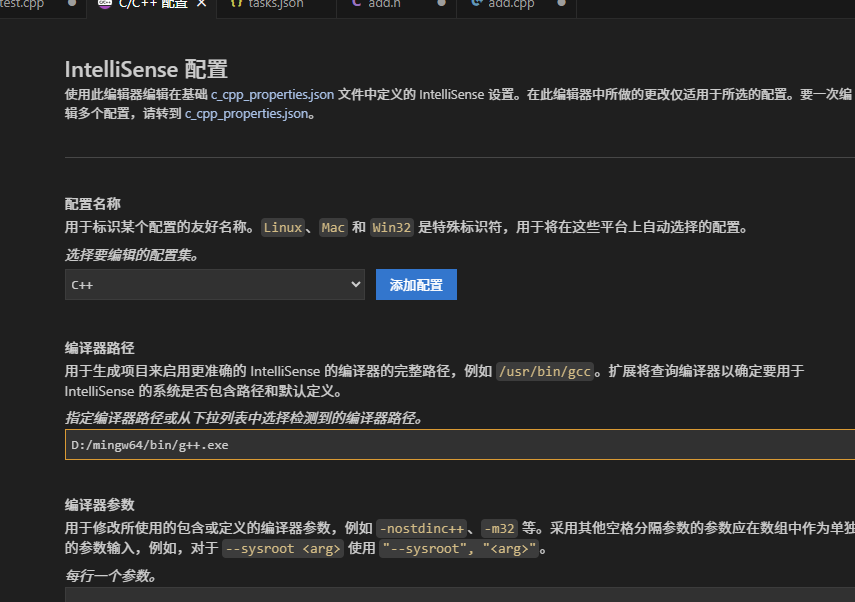Close the C/C++ 配置 tab
The width and height of the screenshot is (855, 602).
pyautogui.click(x=201, y=4)
